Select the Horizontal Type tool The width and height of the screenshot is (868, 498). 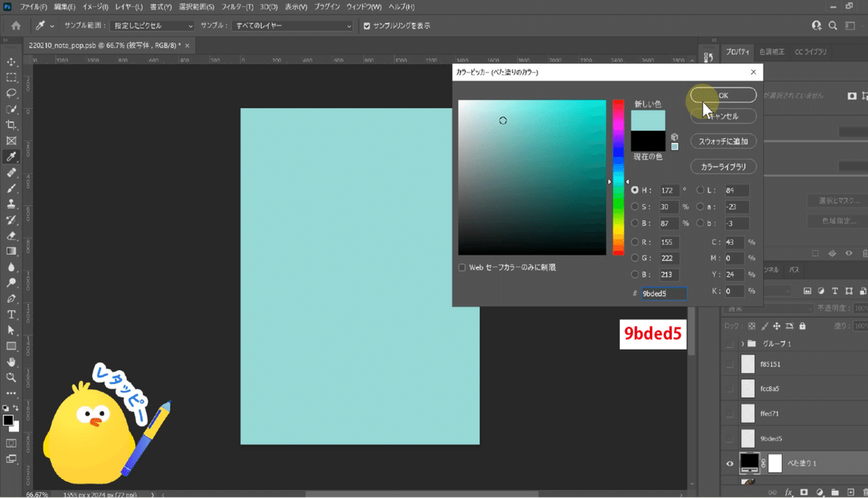coord(12,314)
